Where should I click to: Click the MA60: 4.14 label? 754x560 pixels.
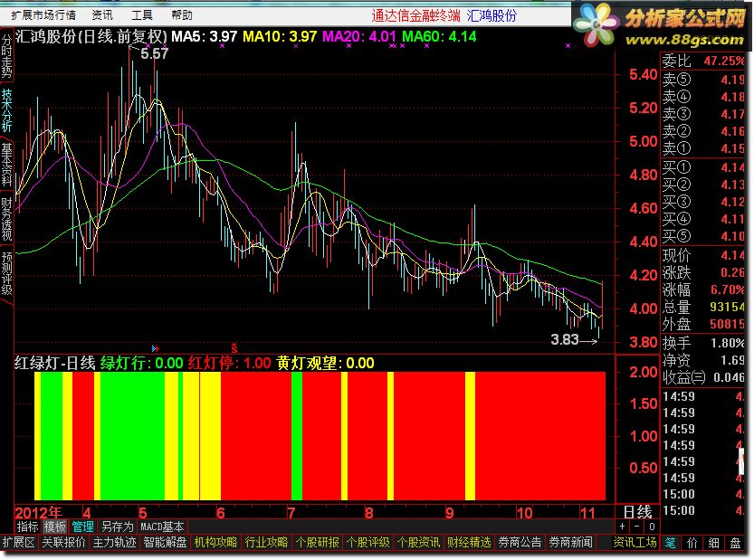pos(439,36)
